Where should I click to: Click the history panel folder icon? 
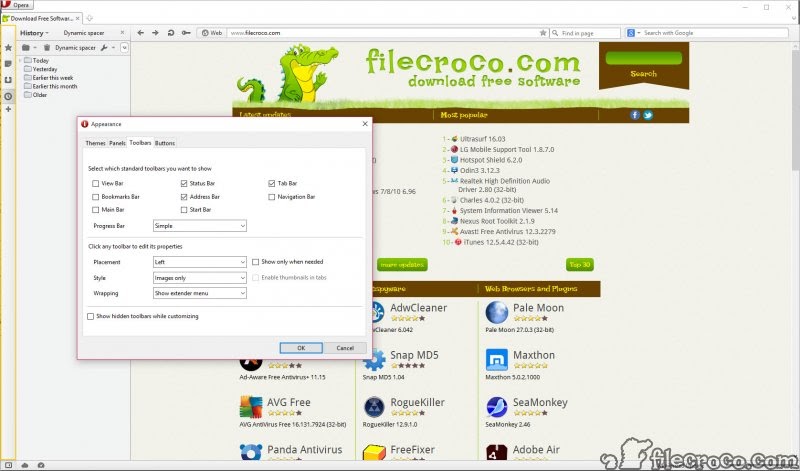pyautogui.click(x=26, y=47)
